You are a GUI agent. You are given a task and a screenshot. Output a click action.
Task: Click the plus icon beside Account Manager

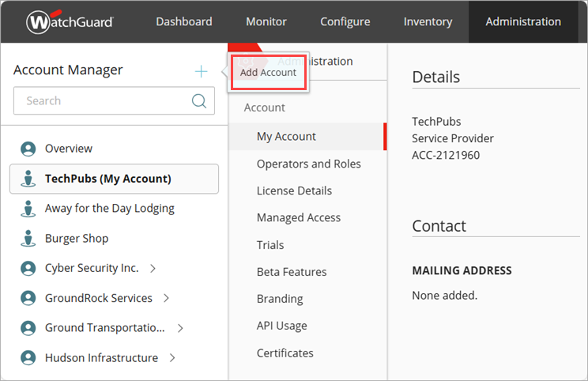pyautogui.click(x=202, y=71)
